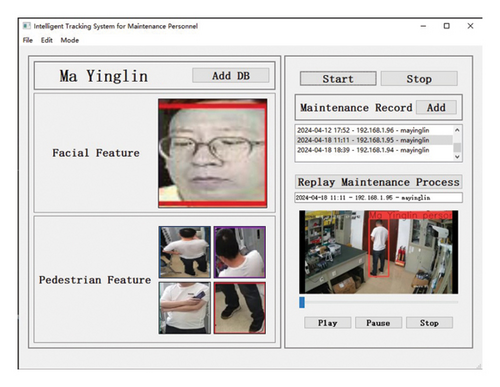Image resolution: width=500 pixels, height=387 pixels.
Task: Click the record list scroll down arrow
Action: pyautogui.click(x=457, y=156)
